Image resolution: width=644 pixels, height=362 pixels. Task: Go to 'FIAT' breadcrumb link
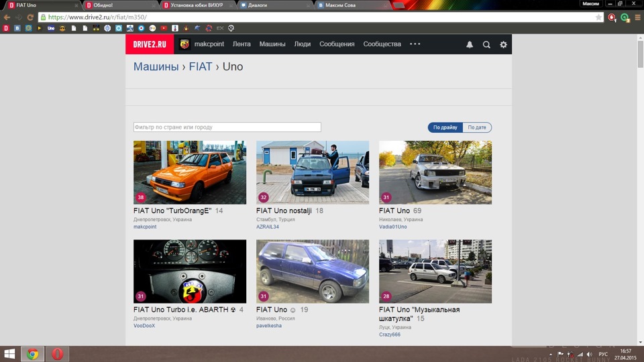201,66
